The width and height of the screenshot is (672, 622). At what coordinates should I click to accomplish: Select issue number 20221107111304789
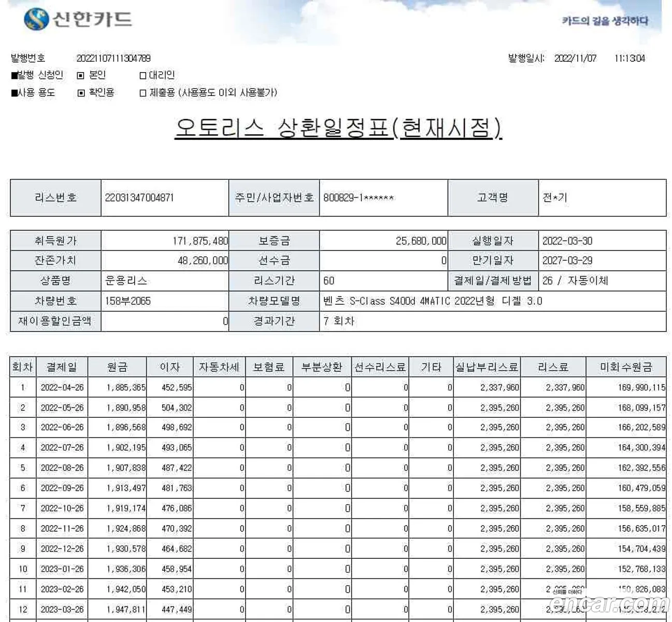pos(113,58)
